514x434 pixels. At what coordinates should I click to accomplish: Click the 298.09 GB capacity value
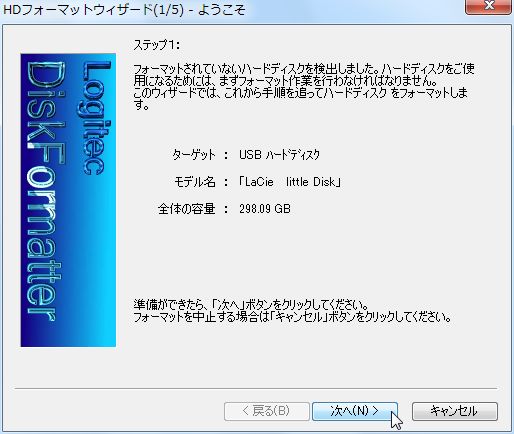[x=265, y=209]
